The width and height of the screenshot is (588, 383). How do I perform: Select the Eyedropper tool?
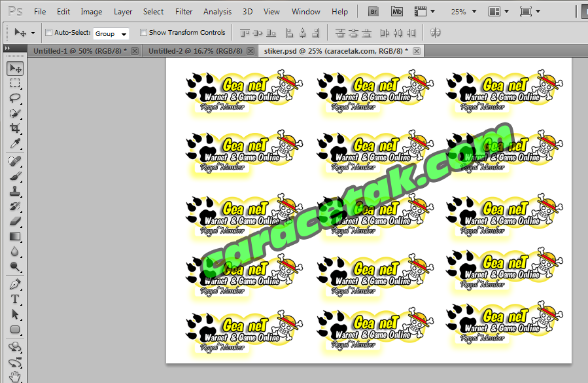[15, 143]
